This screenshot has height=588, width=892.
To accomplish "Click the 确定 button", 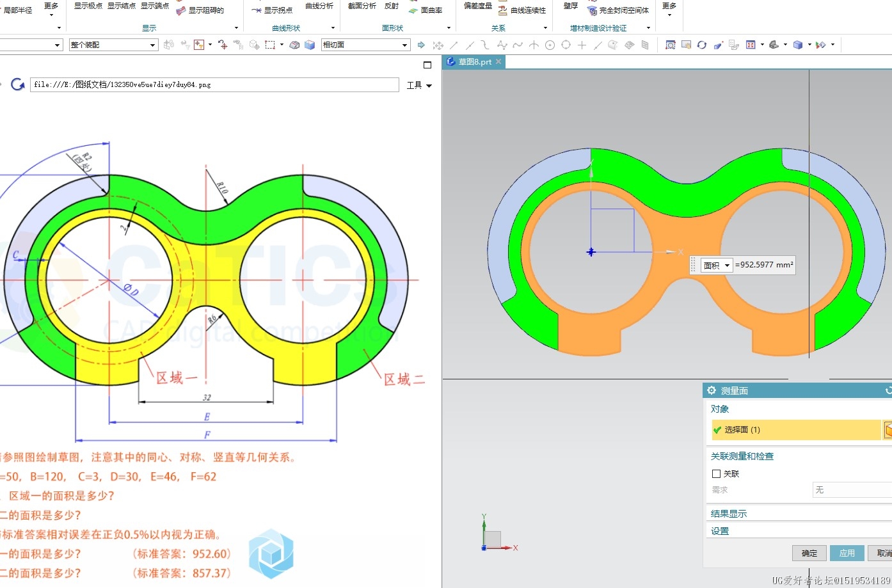I will click(809, 553).
